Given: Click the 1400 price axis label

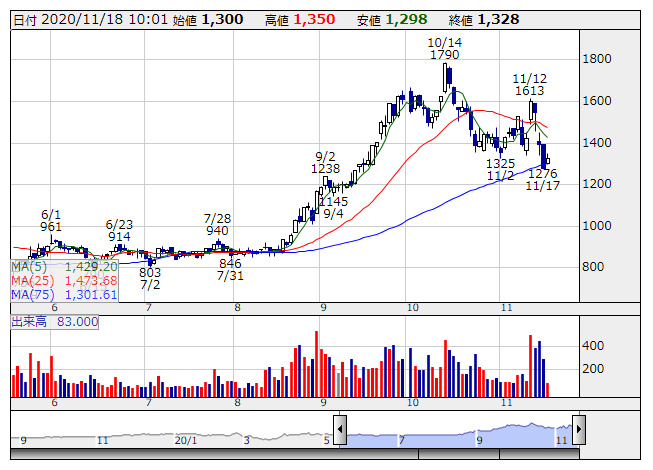Looking at the screenshot, I should coord(597,143).
